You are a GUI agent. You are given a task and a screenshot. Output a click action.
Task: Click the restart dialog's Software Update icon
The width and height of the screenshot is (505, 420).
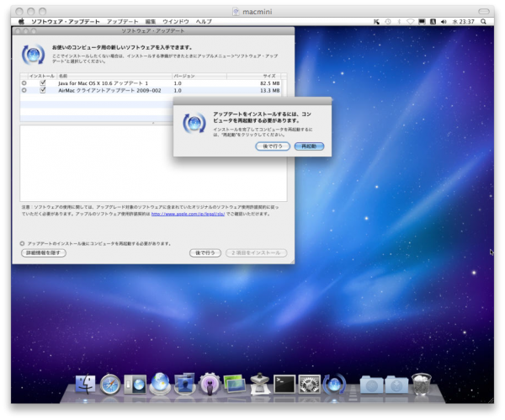click(x=194, y=123)
